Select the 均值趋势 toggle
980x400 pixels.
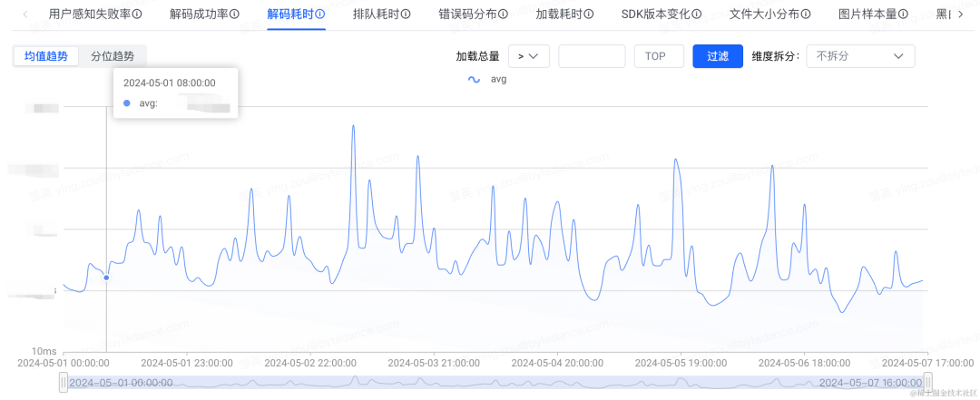(x=46, y=56)
